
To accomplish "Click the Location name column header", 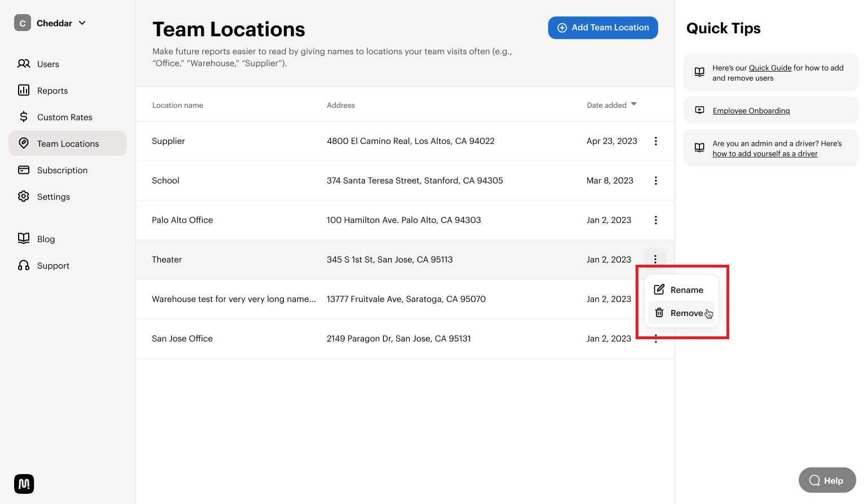I will [x=178, y=105].
